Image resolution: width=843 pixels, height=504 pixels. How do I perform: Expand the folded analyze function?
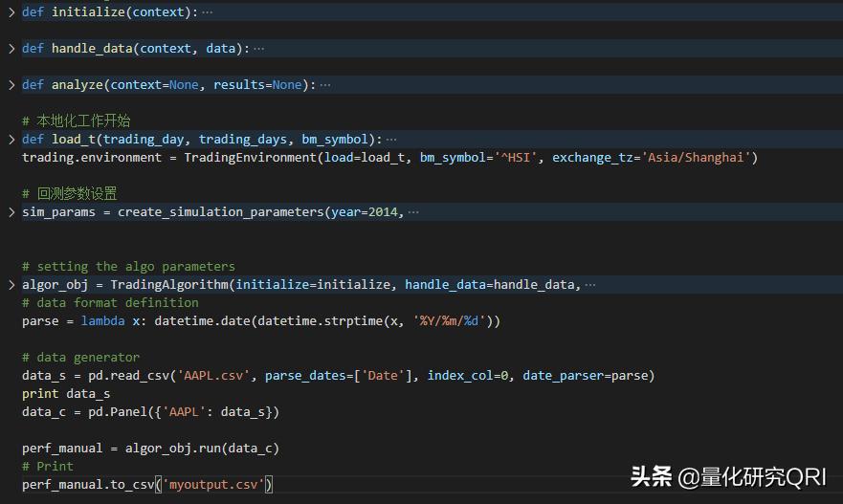pyautogui.click(x=11, y=85)
